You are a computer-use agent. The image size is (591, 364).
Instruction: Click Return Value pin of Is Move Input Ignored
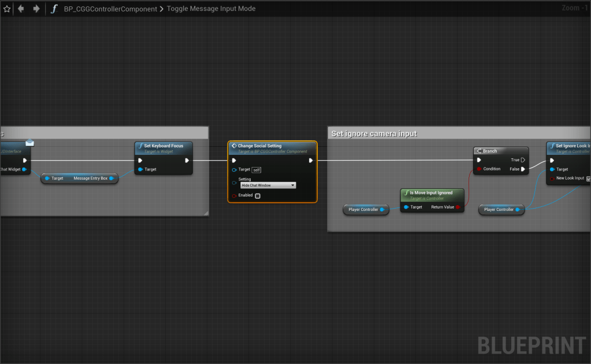pos(458,207)
